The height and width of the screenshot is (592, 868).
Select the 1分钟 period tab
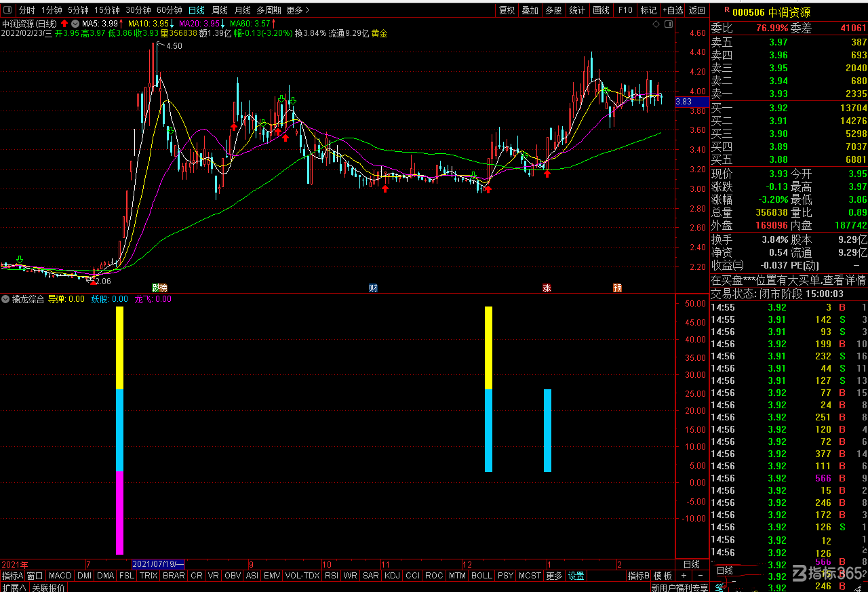point(52,10)
